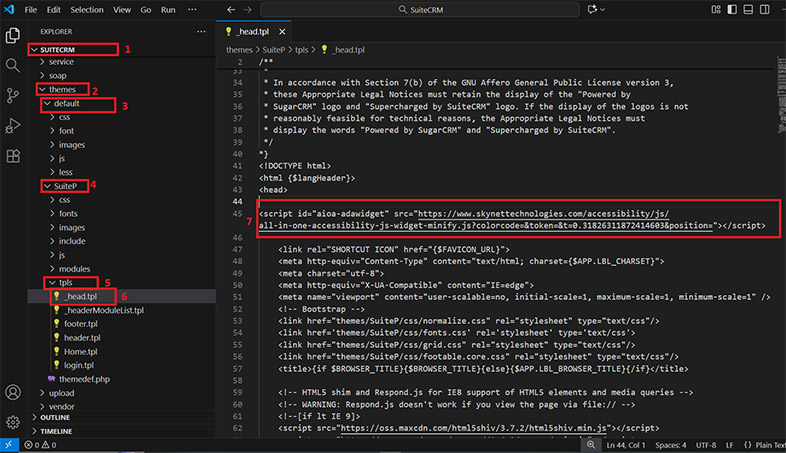The width and height of the screenshot is (786, 453).
Task: Open the Extensions view
Action: (13, 156)
